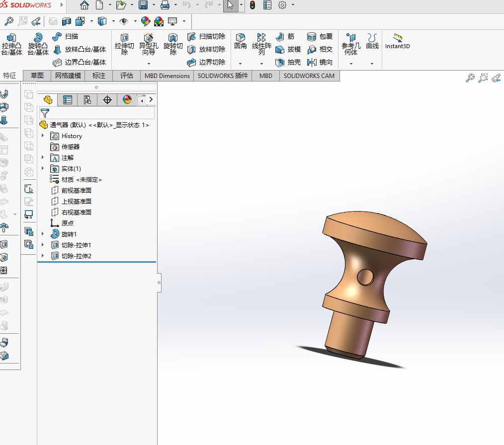
Task: Expand the History folder in feature tree
Action: (43, 136)
